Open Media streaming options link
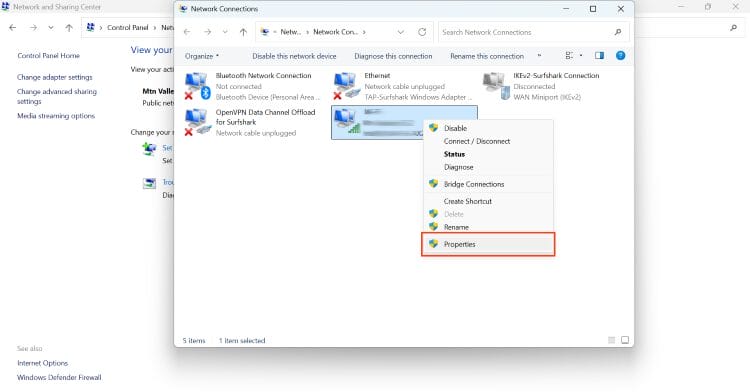Screen dimensions: 750x392 click(x=56, y=116)
